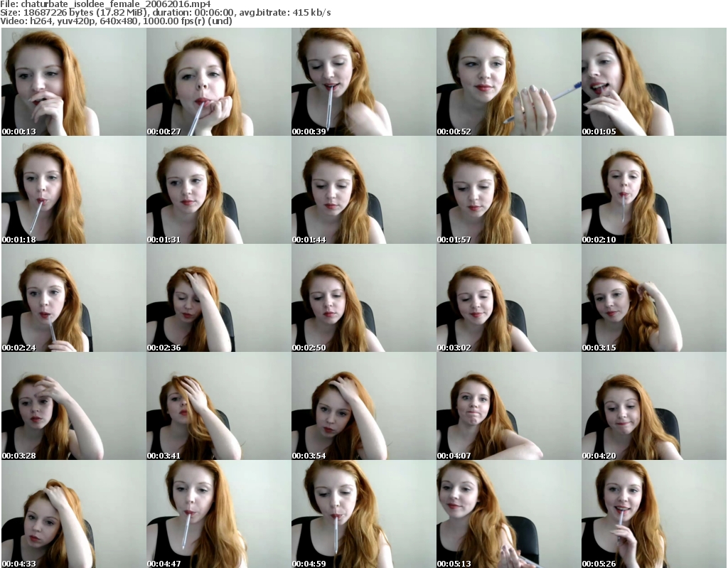Select the thumbnail stamped 00:00:27

219,82
